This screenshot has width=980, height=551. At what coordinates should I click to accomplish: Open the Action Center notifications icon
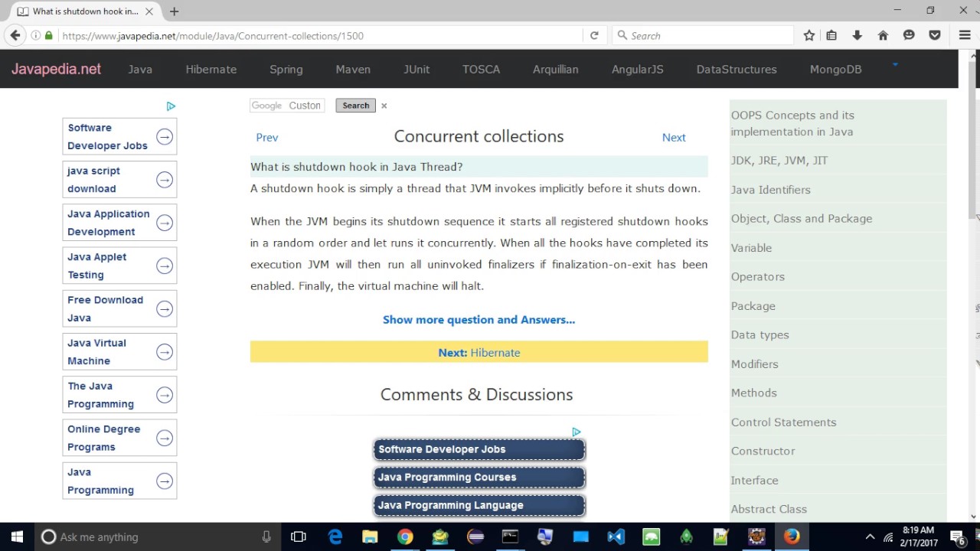[957, 536]
